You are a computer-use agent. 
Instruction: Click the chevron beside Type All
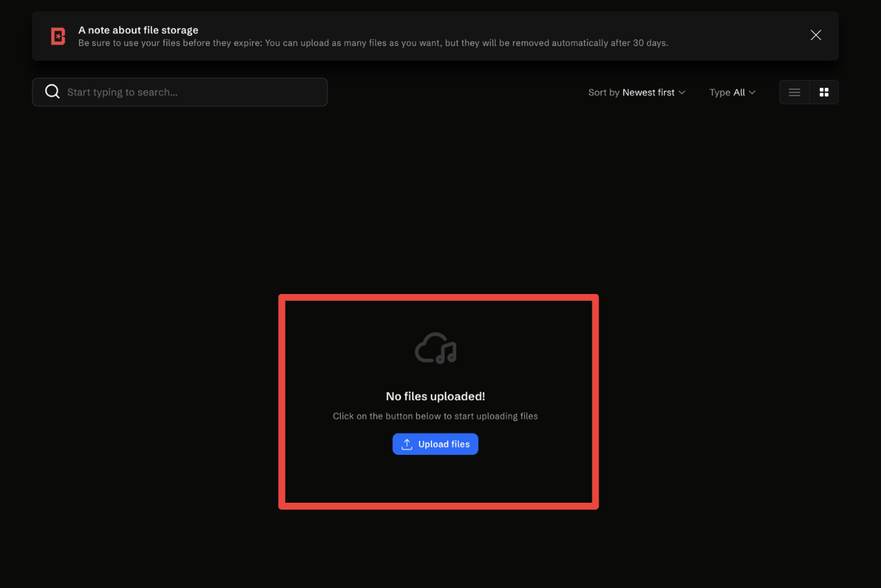(x=752, y=92)
